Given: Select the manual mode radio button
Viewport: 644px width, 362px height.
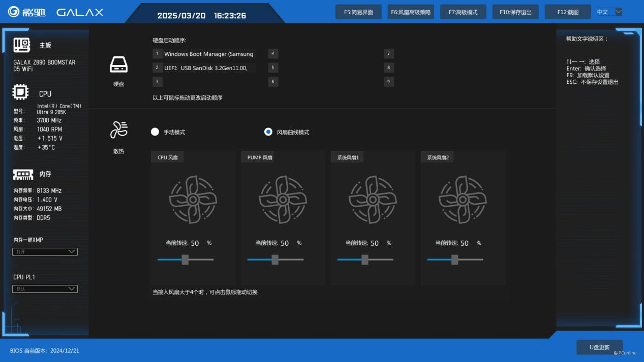Looking at the screenshot, I should 155,132.
